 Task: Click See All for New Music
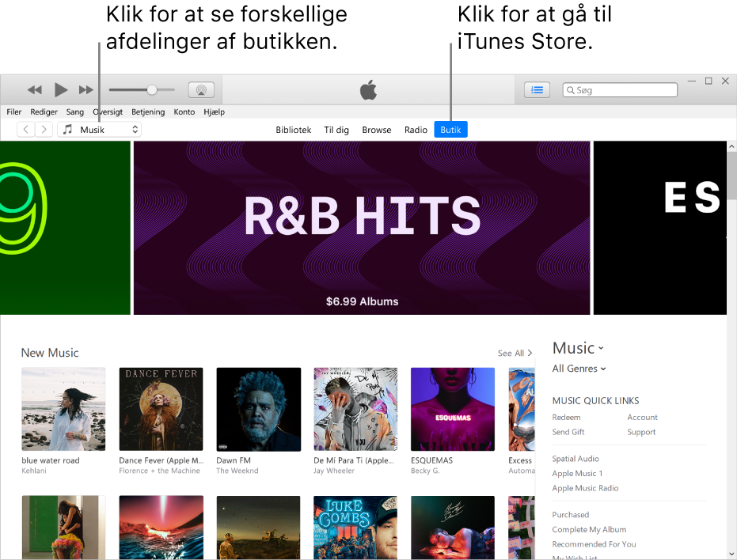click(x=514, y=353)
